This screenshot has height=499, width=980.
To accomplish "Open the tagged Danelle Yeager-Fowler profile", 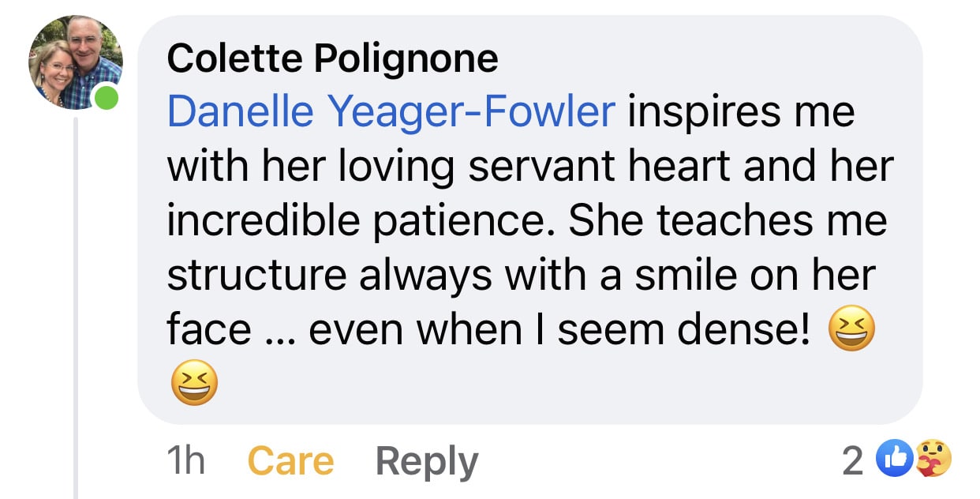I will (391, 112).
